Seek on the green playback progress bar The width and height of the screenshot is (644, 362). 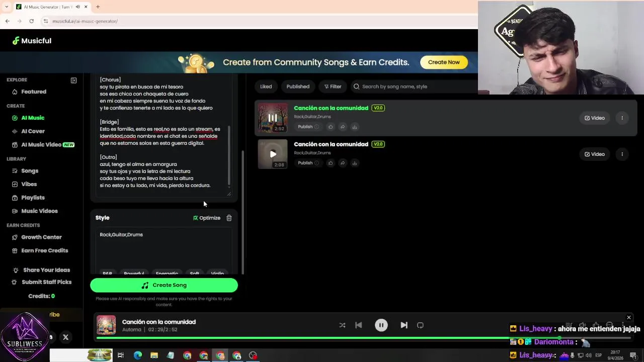pos(363,338)
